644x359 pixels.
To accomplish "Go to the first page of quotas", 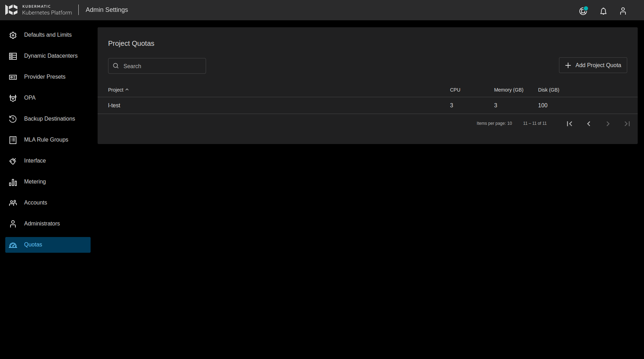I will pyautogui.click(x=569, y=124).
